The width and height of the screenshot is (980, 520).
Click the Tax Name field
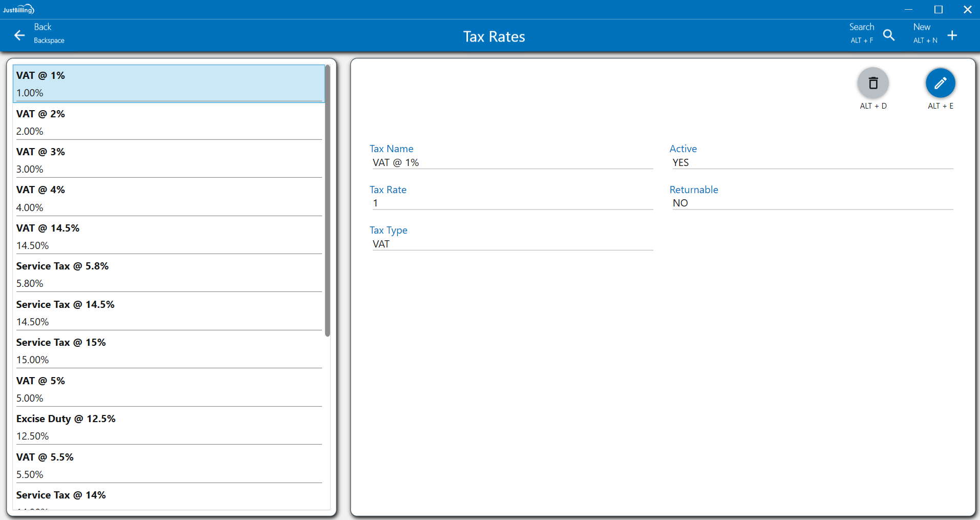[x=511, y=162]
